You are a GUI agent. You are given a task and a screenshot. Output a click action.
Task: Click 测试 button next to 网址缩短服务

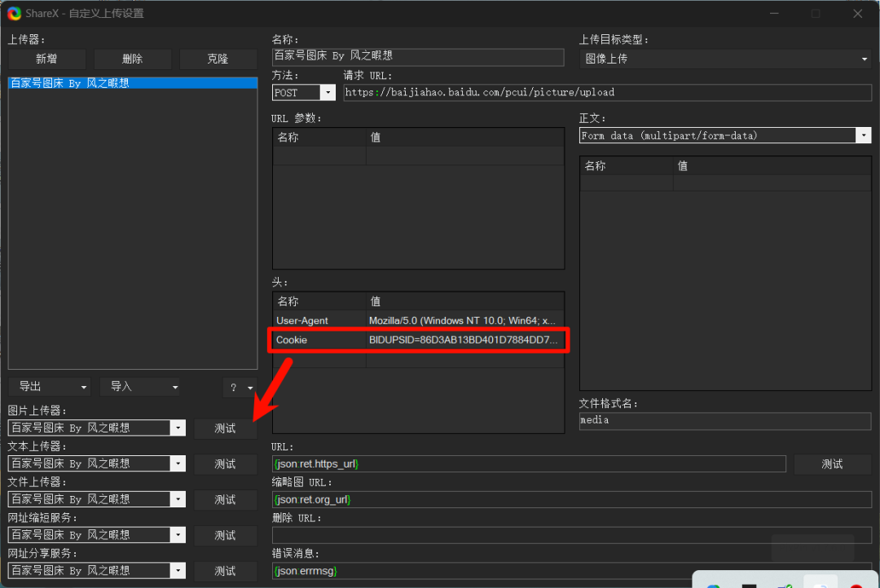click(x=225, y=535)
